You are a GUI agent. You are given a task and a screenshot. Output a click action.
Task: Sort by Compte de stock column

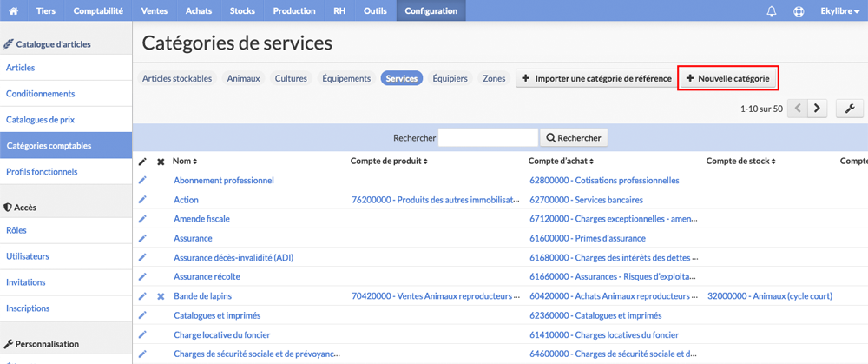(740, 162)
